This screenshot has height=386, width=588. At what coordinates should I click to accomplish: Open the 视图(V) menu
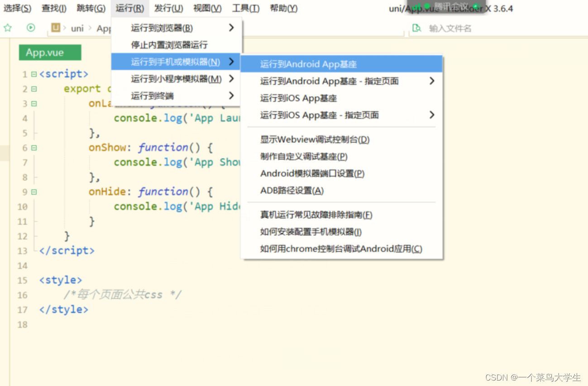click(207, 8)
